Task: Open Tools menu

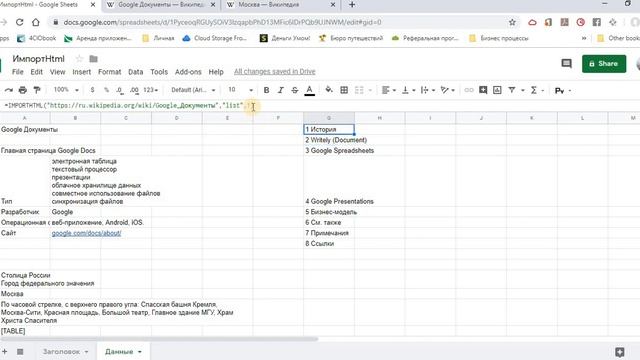Action: coord(159,72)
